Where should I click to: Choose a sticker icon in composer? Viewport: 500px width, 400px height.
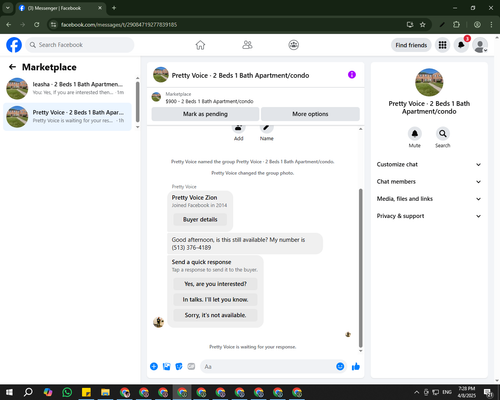pos(179,367)
